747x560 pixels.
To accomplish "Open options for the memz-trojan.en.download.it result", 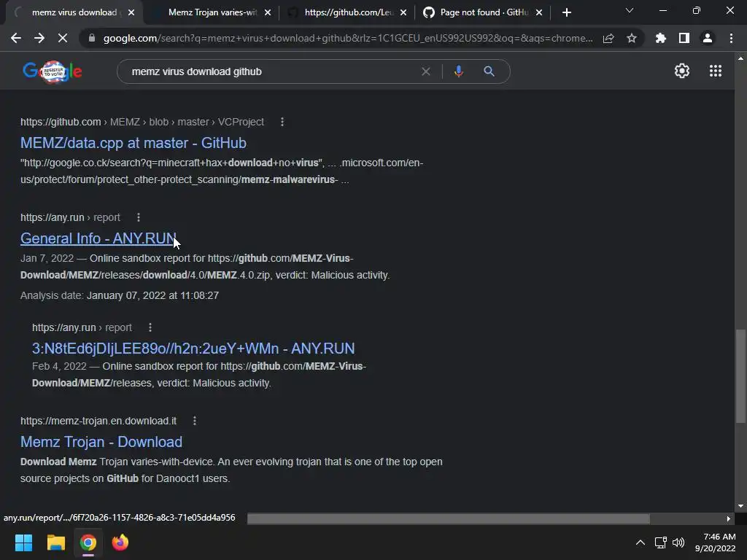I will coord(194,421).
